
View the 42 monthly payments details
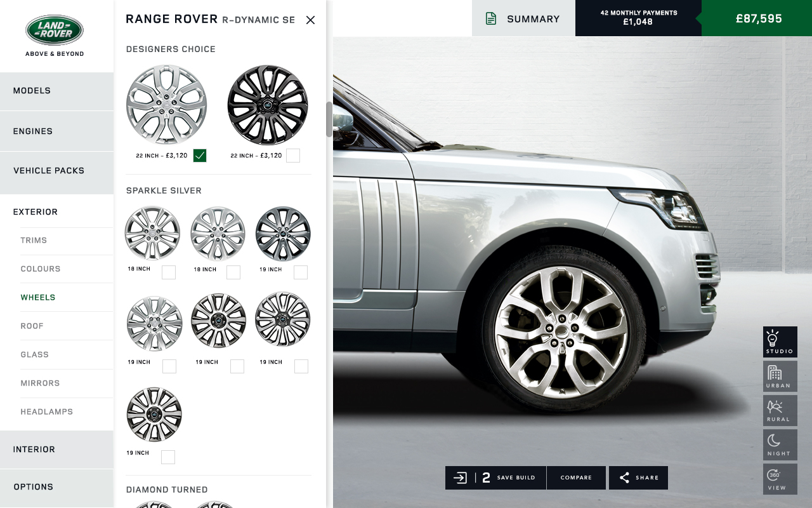pyautogui.click(x=639, y=18)
